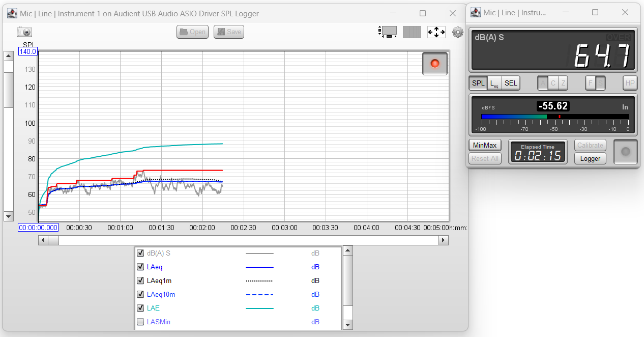The height and width of the screenshot is (337, 644).
Task: Uncheck the LAE trace checkbox
Action: (x=140, y=308)
